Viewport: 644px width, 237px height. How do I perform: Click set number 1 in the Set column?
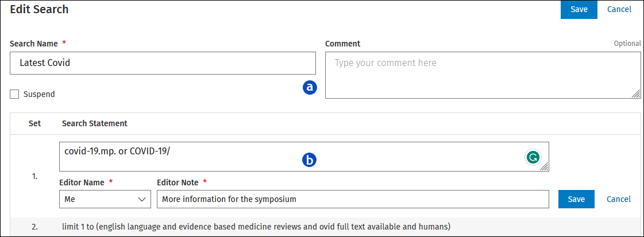point(35,176)
